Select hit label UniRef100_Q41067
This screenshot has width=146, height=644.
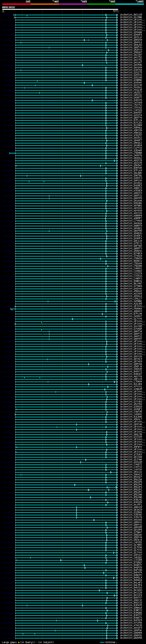click(x=131, y=63)
